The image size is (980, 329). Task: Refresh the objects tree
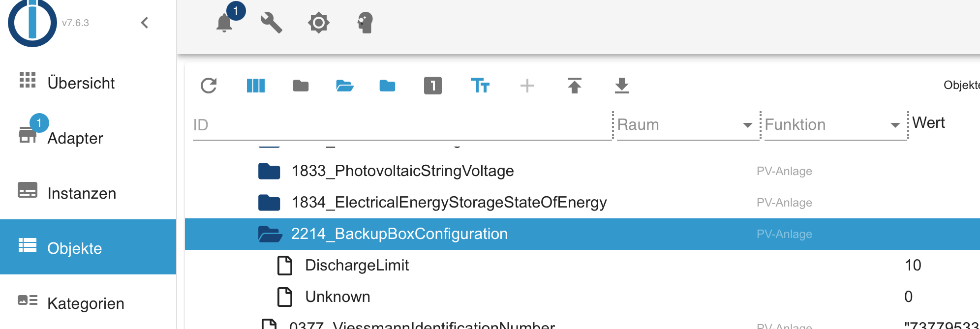coord(209,86)
